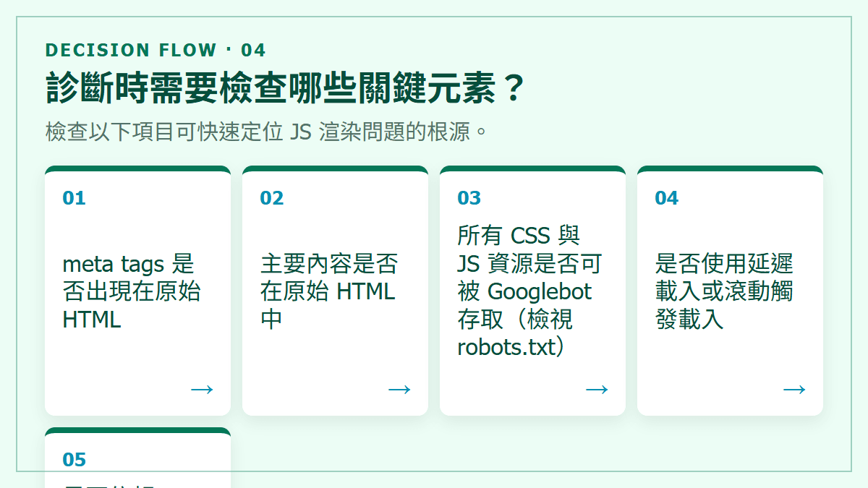
Task: Click the arrow on the 延遲載入 card
Action: (x=794, y=390)
